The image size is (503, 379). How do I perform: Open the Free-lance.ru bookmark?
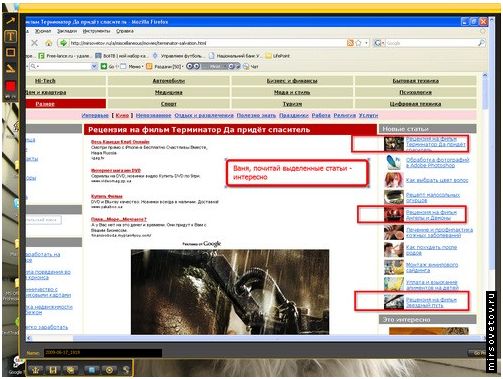pyautogui.click(x=64, y=56)
